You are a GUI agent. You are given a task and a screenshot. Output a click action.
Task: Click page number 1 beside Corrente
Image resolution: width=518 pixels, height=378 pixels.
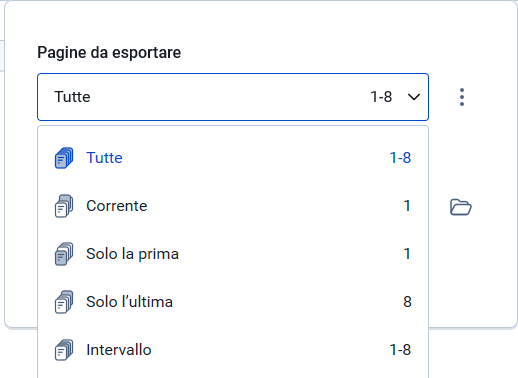click(x=407, y=206)
